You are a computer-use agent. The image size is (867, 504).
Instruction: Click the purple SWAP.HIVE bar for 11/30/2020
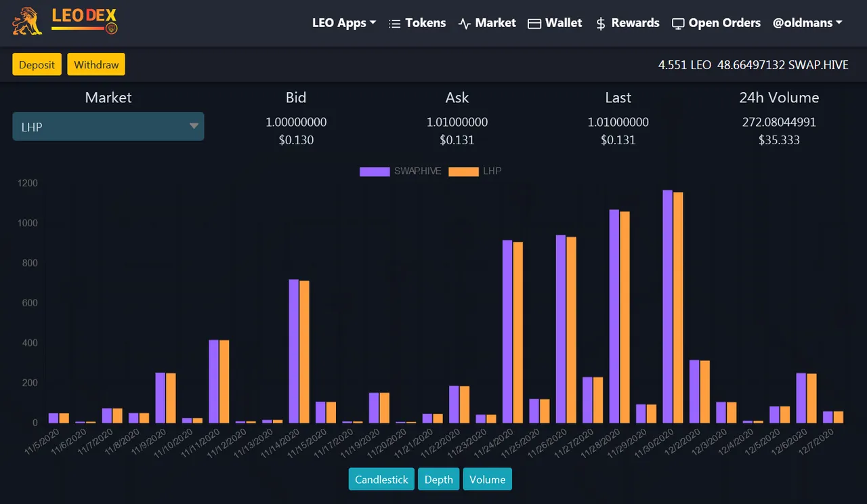point(668,306)
